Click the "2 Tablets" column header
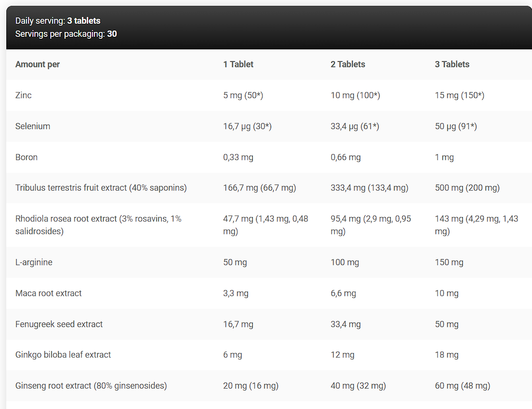Viewport: 532px width, 409px height. (348, 64)
